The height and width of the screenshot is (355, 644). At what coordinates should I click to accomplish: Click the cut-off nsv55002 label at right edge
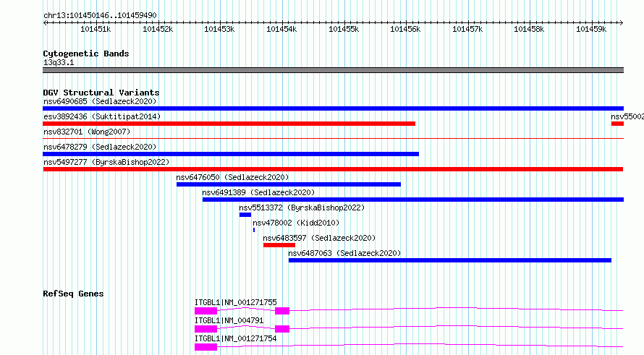tap(627, 116)
